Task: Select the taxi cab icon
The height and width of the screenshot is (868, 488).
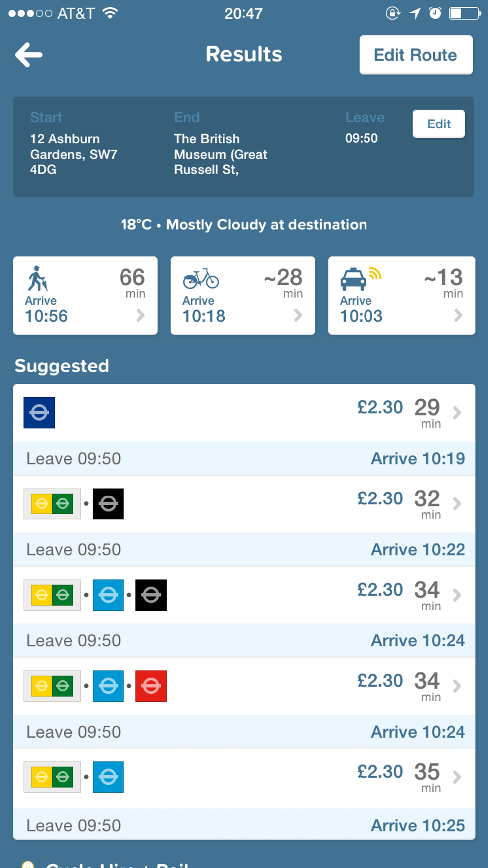Action: (x=353, y=279)
